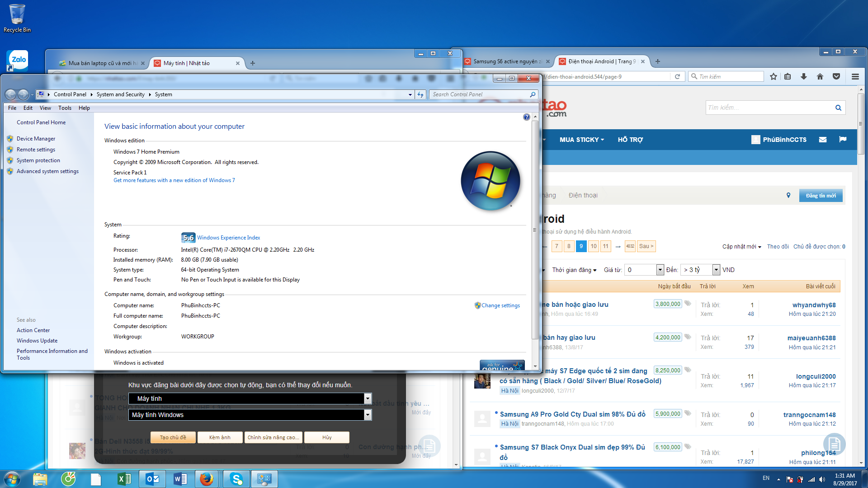Open the Giá từ price dropdown
Image resolution: width=868 pixels, height=488 pixels.
click(x=660, y=270)
